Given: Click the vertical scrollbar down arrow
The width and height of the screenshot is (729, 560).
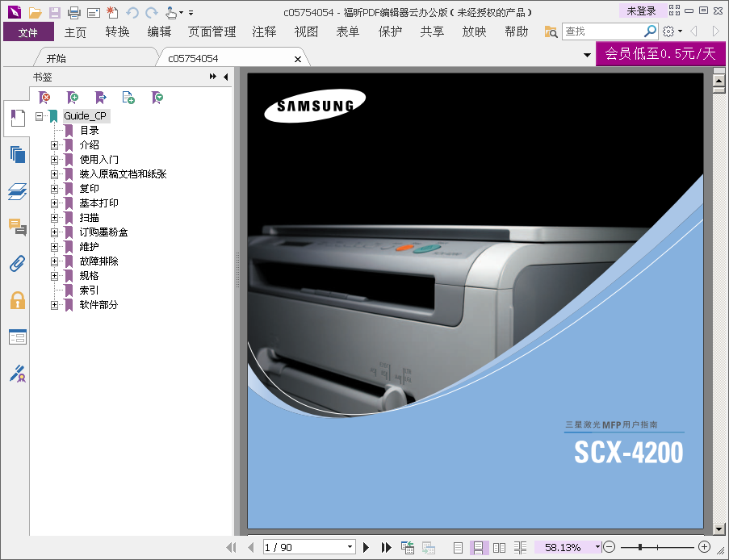Looking at the screenshot, I should (719, 529).
